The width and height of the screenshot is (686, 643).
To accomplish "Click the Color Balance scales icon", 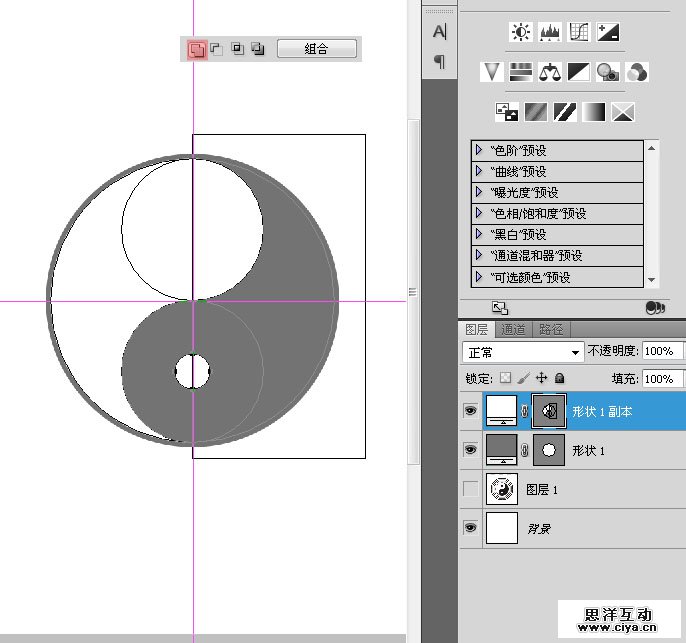I will pos(550,72).
